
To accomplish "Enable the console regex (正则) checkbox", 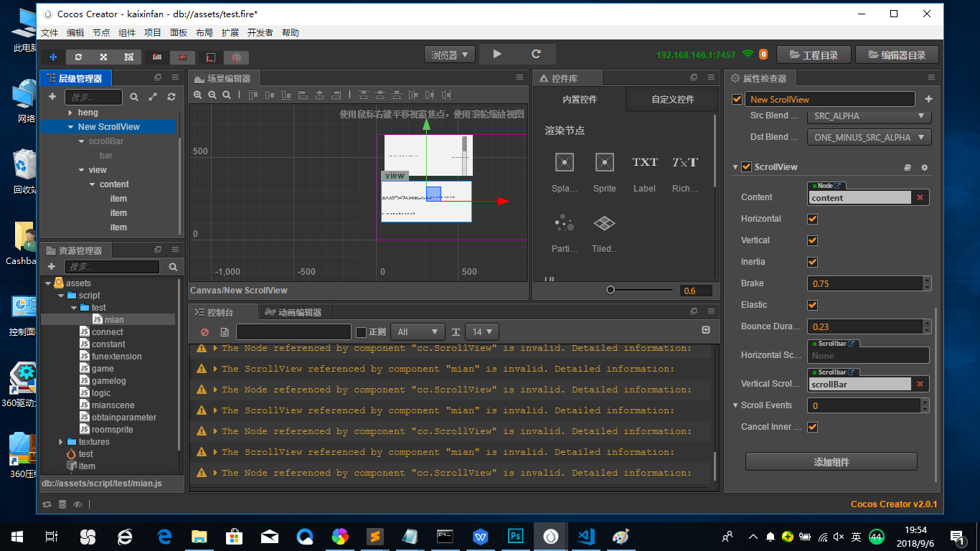I will tap(362, 332).
